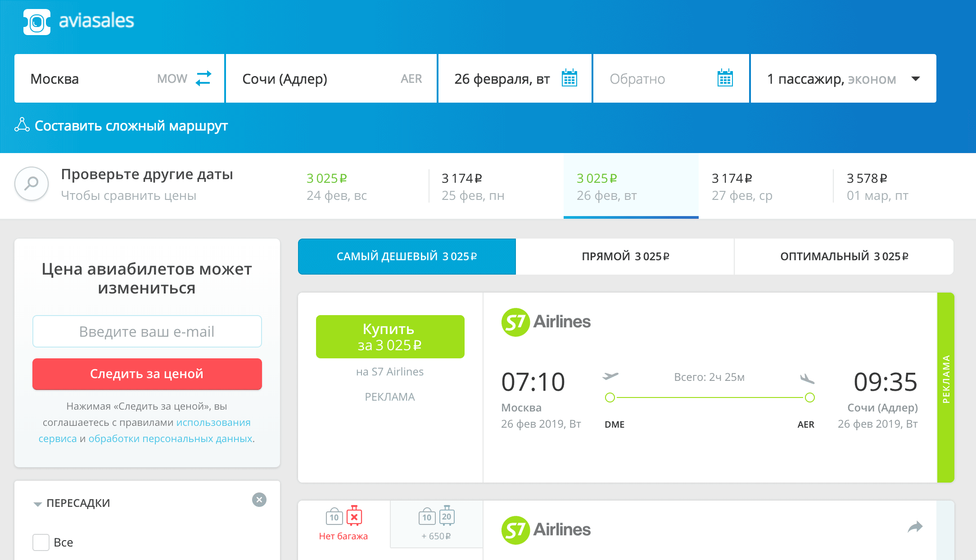Switch to the ПРЯМОЙ 3 025₽ tab
976x560 pixels.
(625, 257)
